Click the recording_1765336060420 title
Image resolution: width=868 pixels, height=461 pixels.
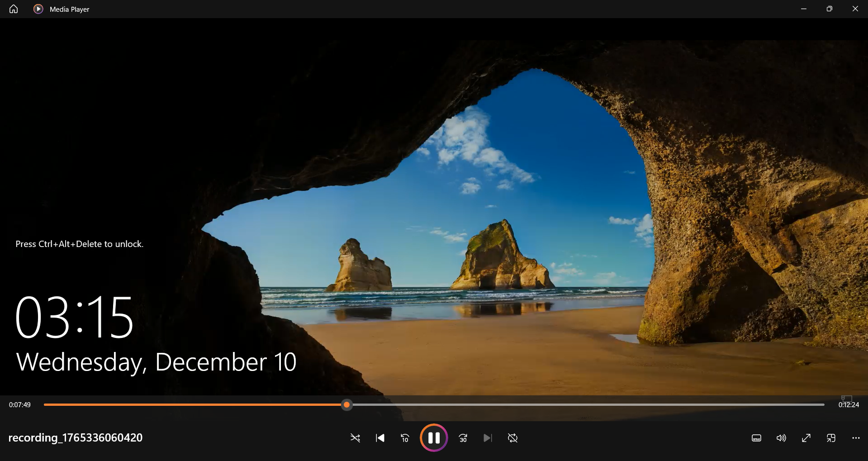coord(76,437)
